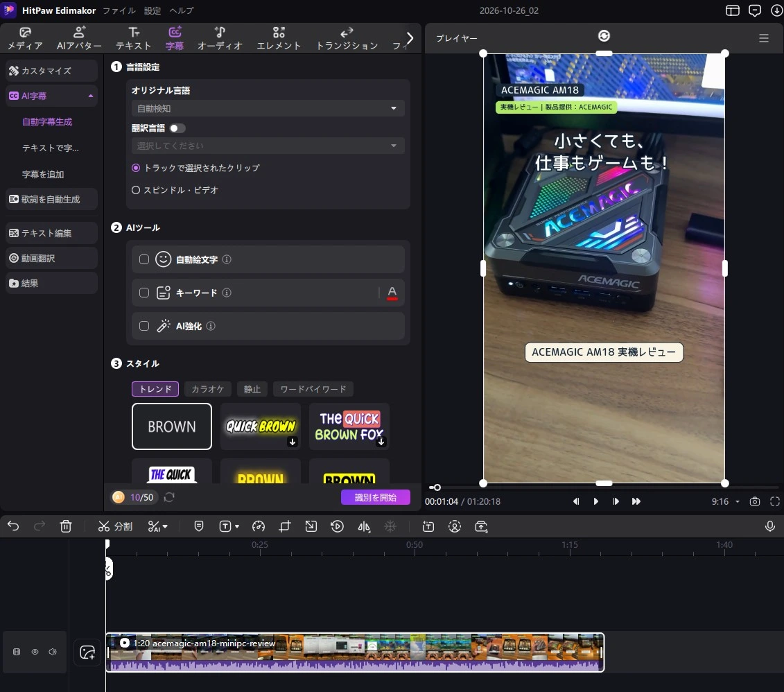Click the 分割 split scissors tool

115,526
